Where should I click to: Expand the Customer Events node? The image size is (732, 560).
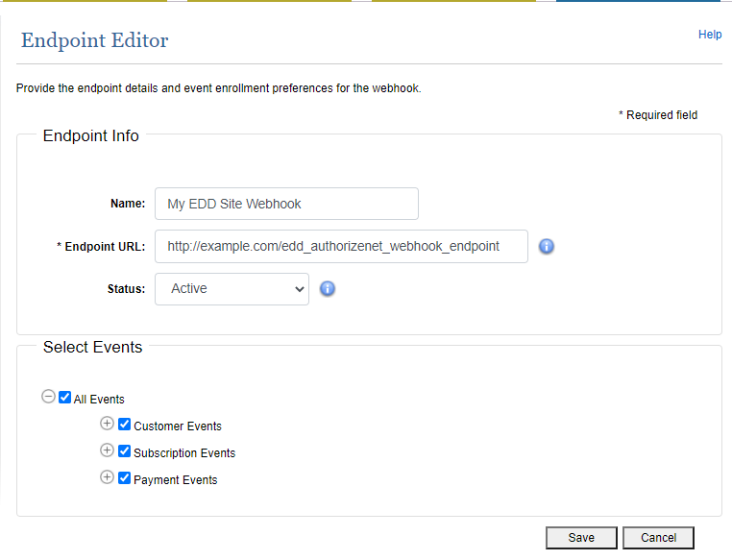point(108,424)
